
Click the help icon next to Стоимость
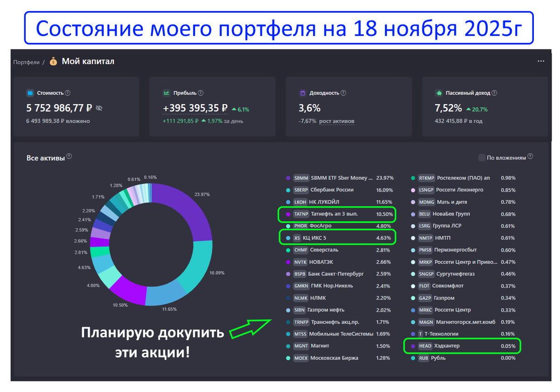[x=68, y=93]
